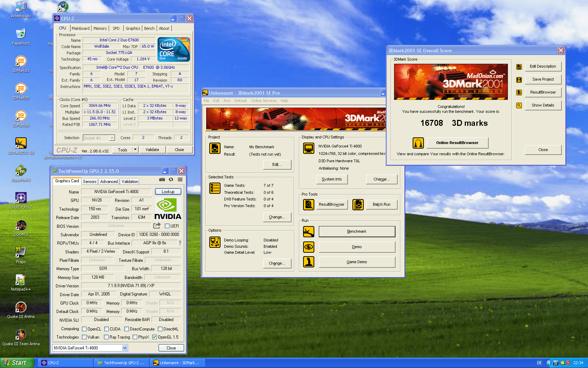The width and height of the screenshot is (588, 368).
Task: Click the Validate button in CPU-Z
Action: 152,150
